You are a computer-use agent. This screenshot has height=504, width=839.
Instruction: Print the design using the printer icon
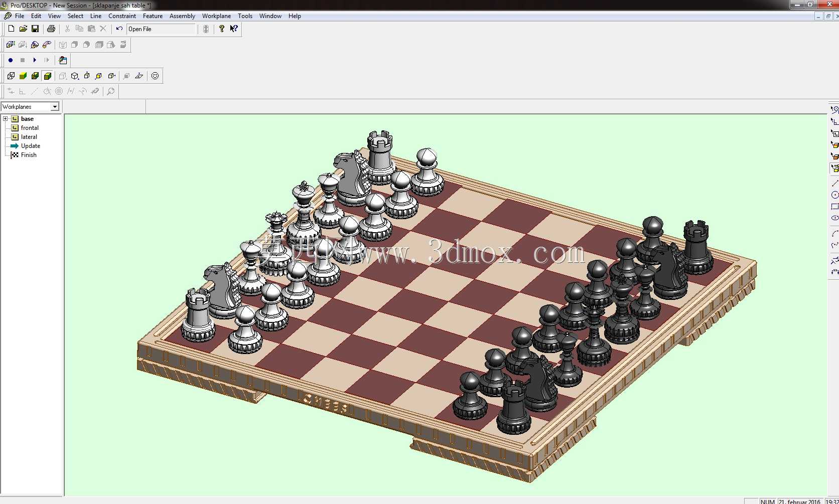[51, 29]
